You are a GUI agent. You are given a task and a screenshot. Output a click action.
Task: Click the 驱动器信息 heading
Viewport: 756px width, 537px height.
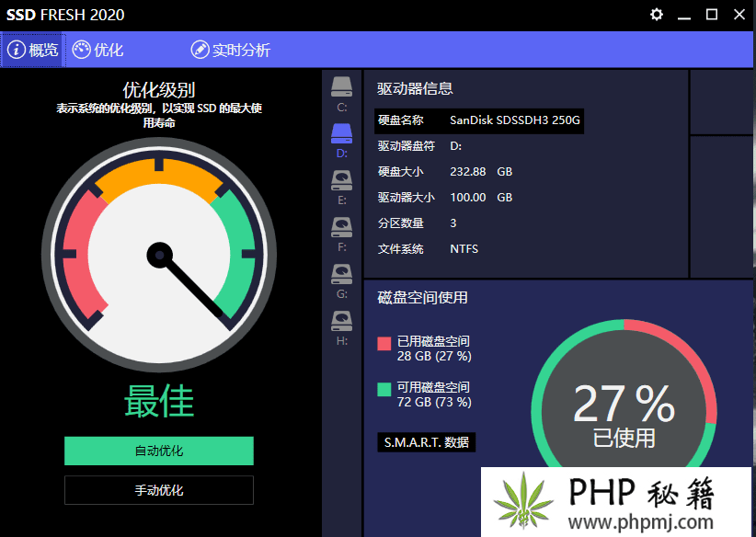pos(415,88)
